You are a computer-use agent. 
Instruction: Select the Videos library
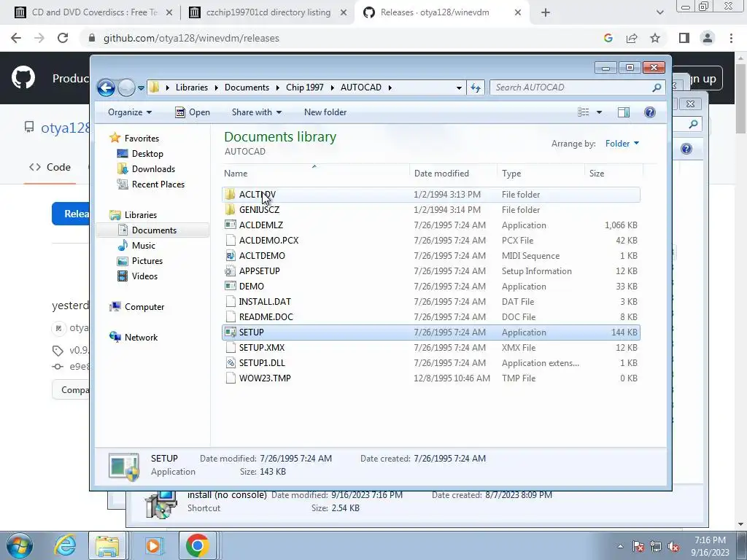(x=144, y=276)
